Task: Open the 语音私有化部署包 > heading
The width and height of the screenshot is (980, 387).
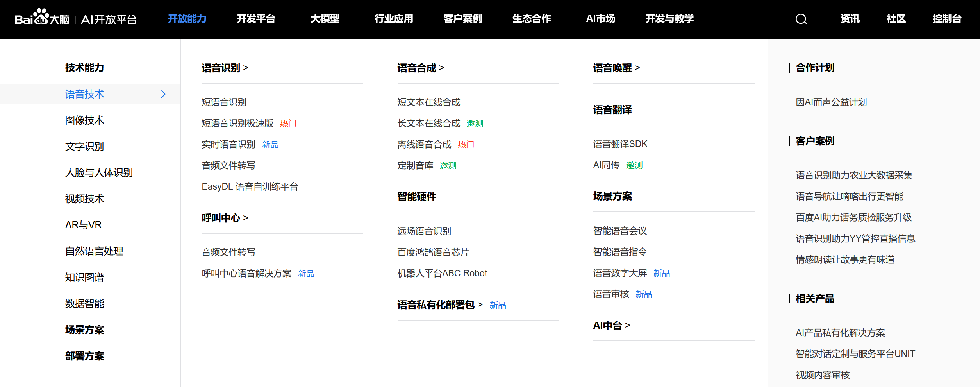Action: [440, 305]
